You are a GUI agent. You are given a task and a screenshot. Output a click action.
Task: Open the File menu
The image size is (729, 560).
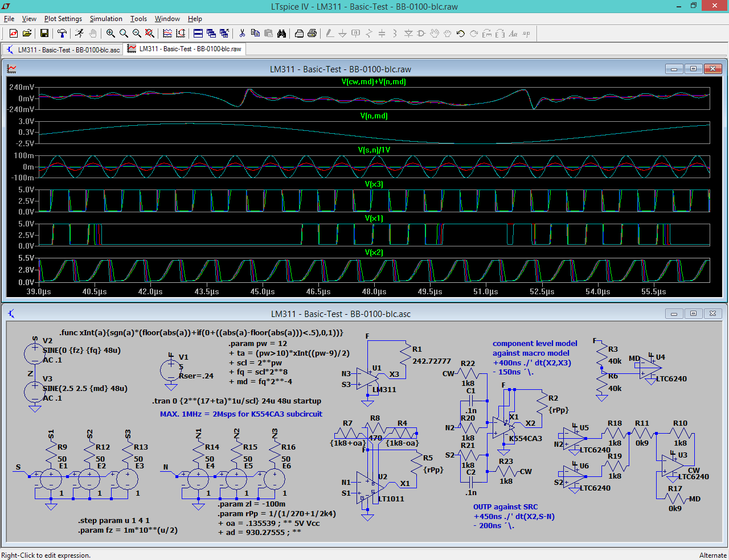pyautogui.click(x=9, y=19)
